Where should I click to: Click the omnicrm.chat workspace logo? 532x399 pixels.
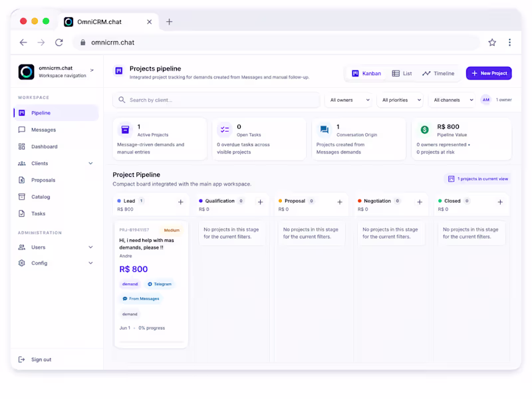pos(26,72)
